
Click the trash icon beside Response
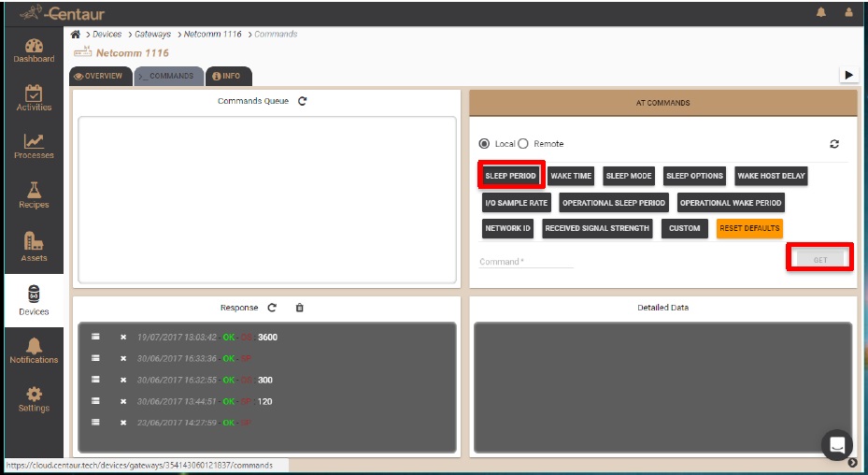(299, 308)
